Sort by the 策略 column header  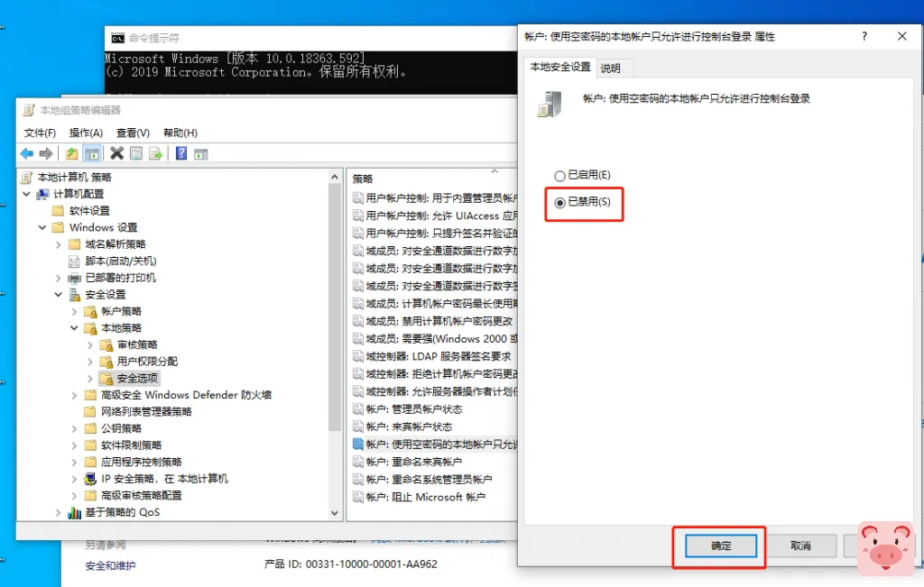coord(432,179)
